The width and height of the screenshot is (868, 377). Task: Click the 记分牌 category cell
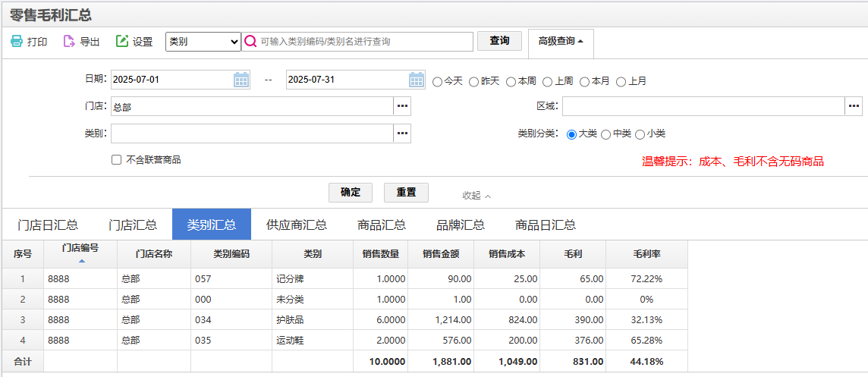(x=313, y=279)
